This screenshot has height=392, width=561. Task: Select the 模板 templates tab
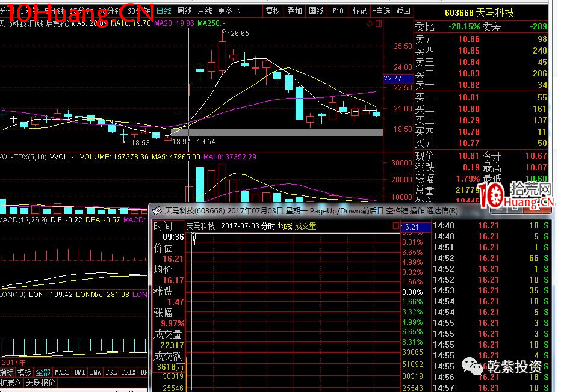pos(25,372)
